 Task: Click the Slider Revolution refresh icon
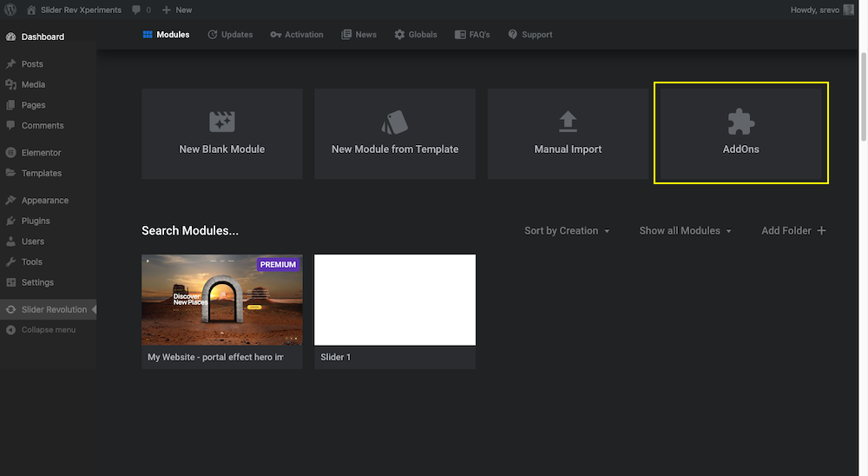coord(10,309)
